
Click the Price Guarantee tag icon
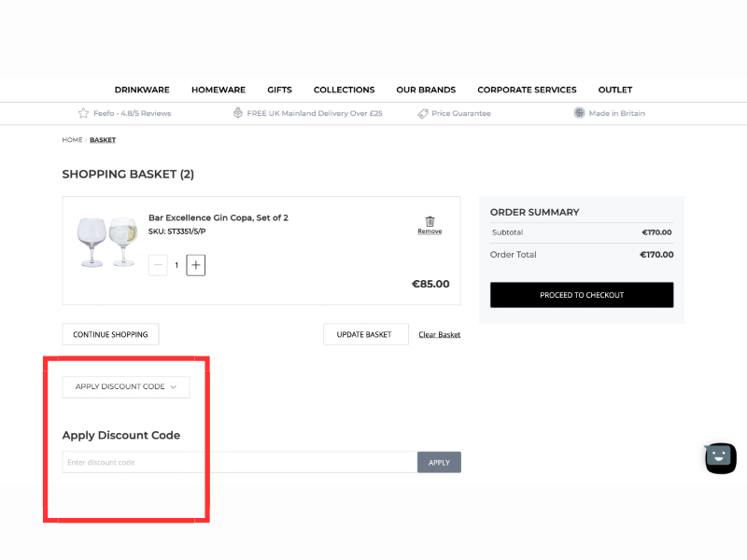(x=423, y=113)
